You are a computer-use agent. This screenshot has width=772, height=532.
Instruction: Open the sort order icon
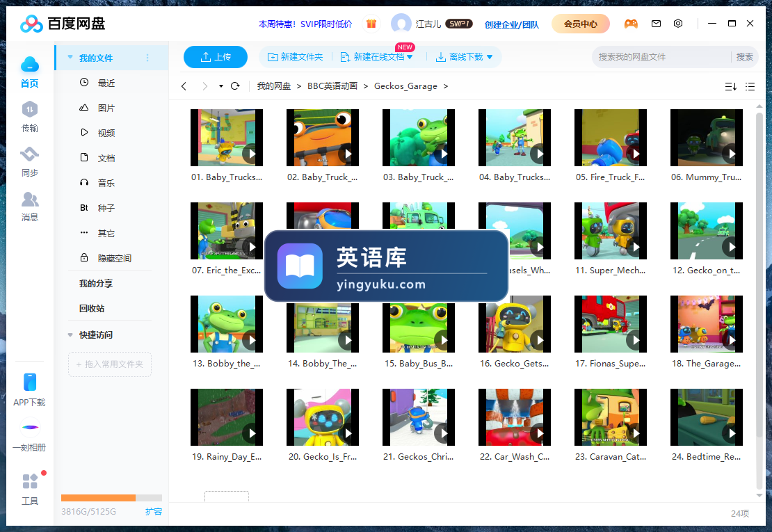(x=731, y=87)
